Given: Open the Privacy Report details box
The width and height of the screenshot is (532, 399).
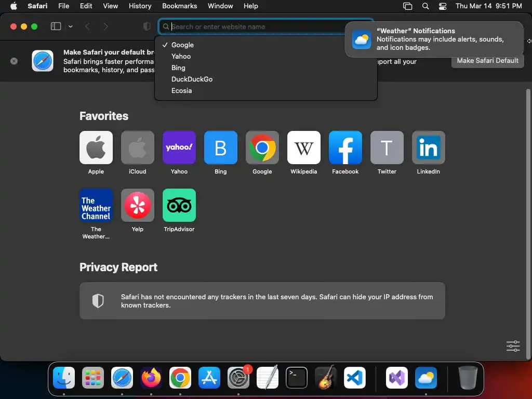Looking at the screenshot, I should [x=262, y=301].
